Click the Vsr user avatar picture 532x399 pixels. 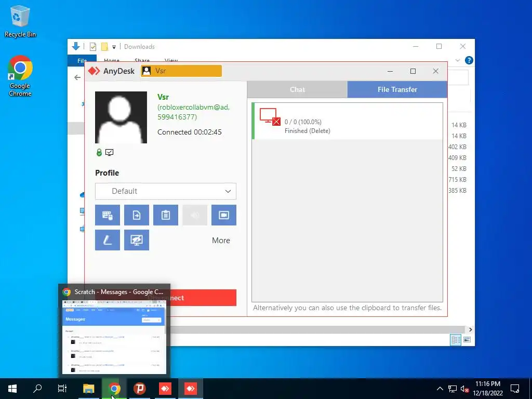[121, 117]
